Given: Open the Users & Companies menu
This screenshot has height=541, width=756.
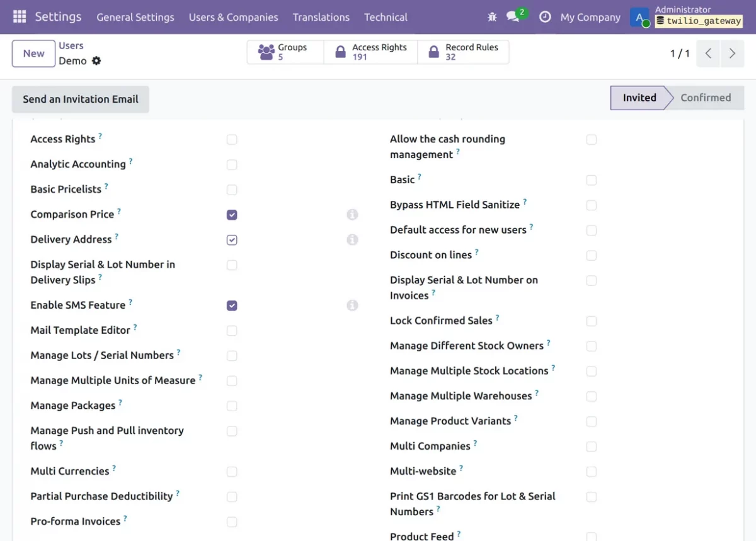Looking at the screenshot, I should (234, 17).
